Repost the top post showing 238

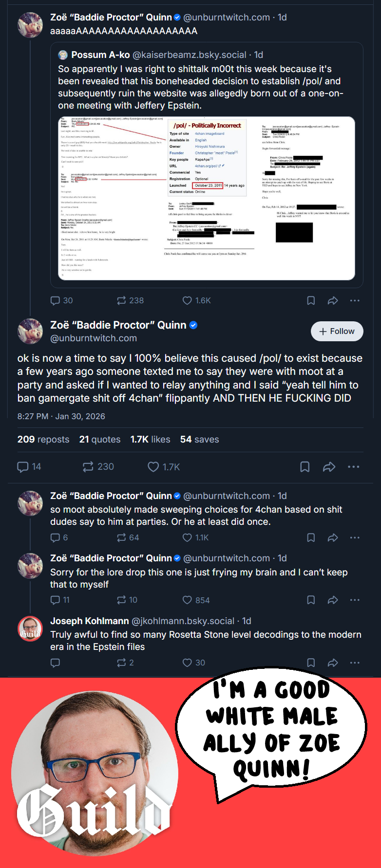tap(130, 300)
